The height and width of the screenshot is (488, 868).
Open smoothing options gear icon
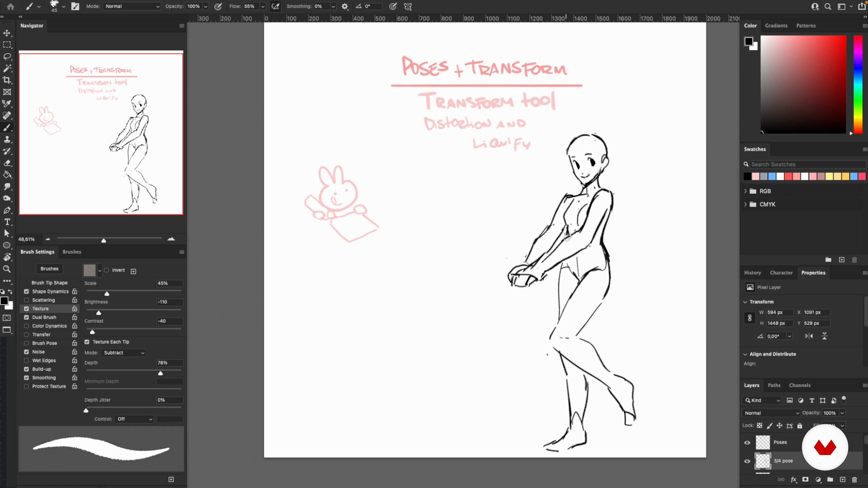pyautogui.click(x=345, y=6)
